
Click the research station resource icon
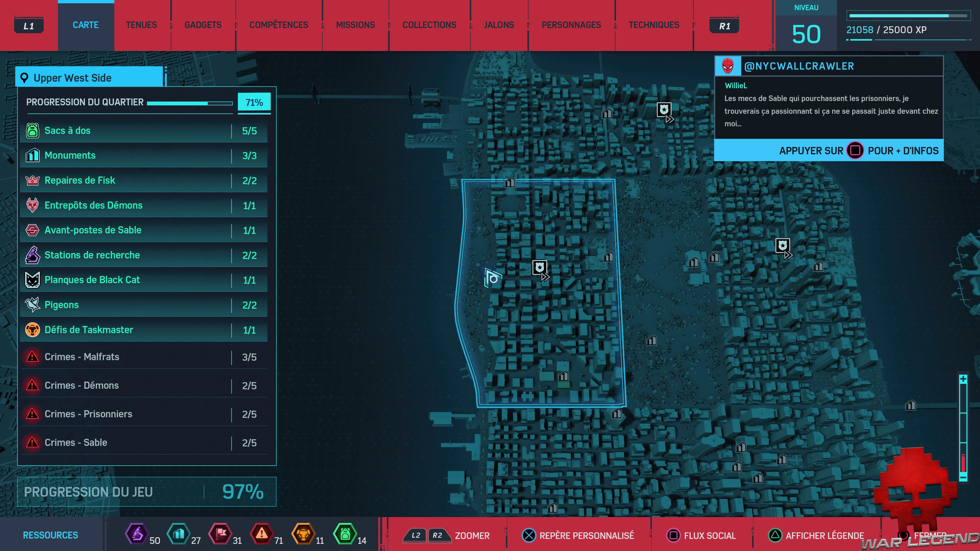(137, 534)
